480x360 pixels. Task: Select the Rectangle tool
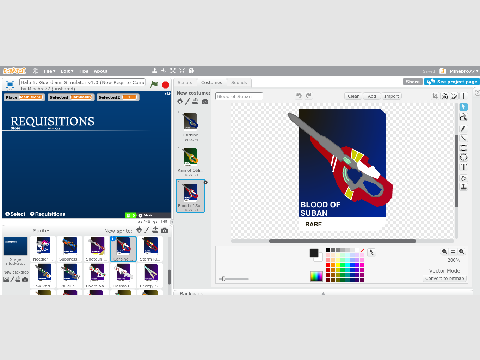click(x=464, y=148)
